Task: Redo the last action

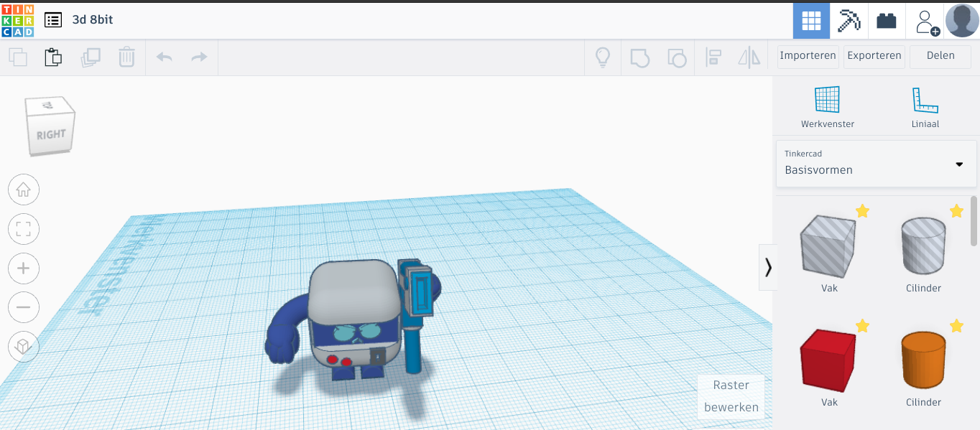Action: click(199, 57)
